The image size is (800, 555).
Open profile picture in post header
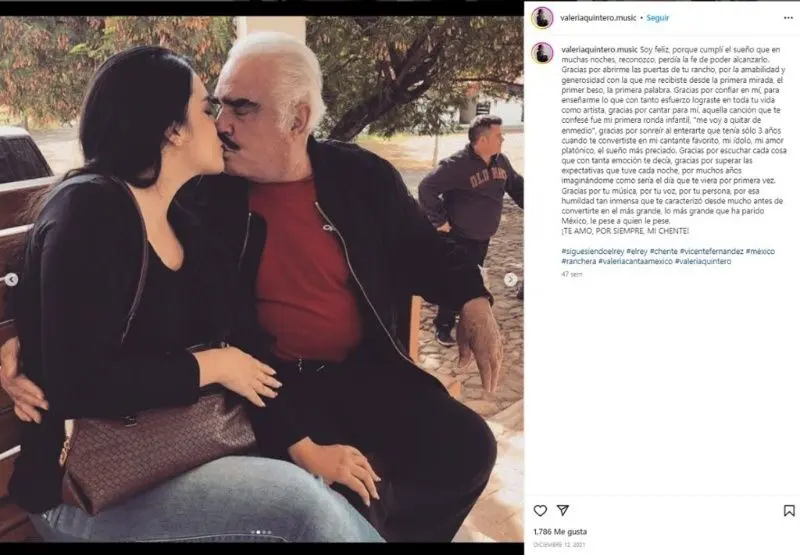pos(542,18)
